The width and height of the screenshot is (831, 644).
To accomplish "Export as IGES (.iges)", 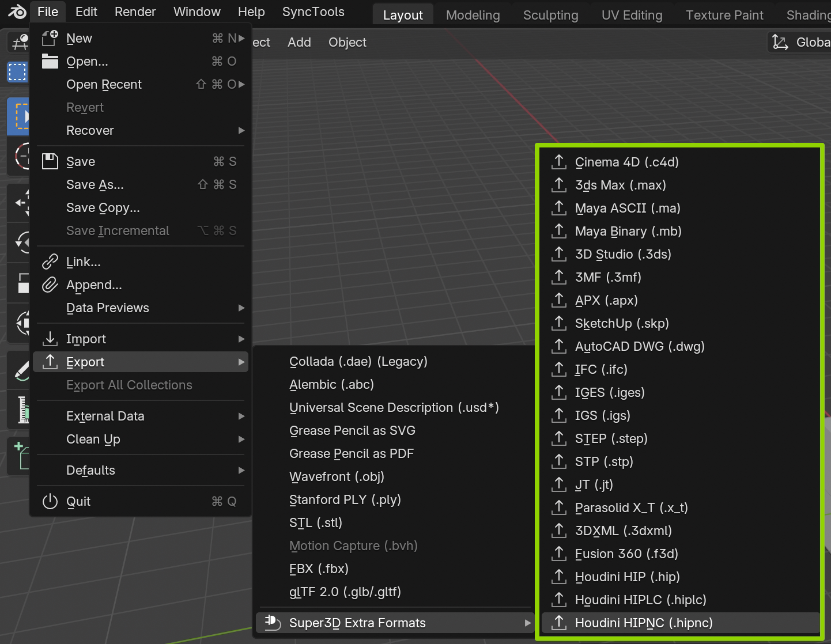I will [x=681, y=392].
